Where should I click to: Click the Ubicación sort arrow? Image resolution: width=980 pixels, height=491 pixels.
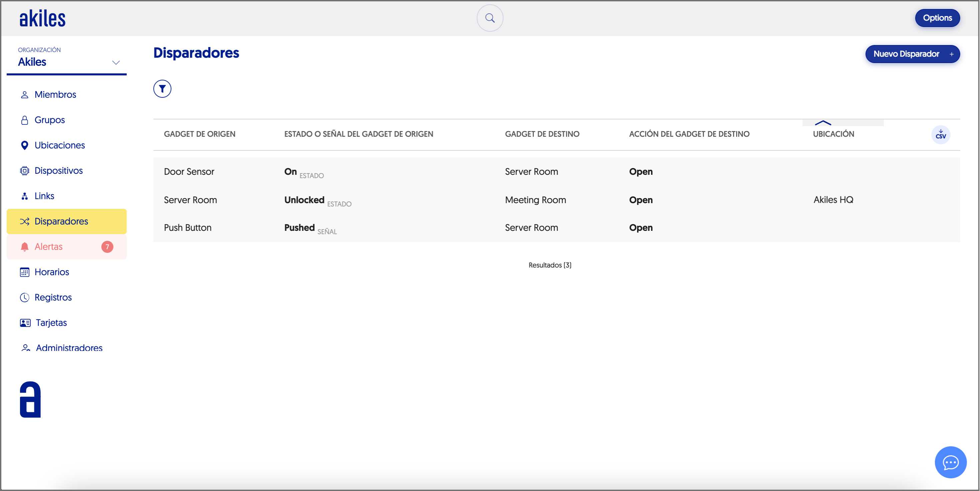pyautogui.click(x=823, y=123)
